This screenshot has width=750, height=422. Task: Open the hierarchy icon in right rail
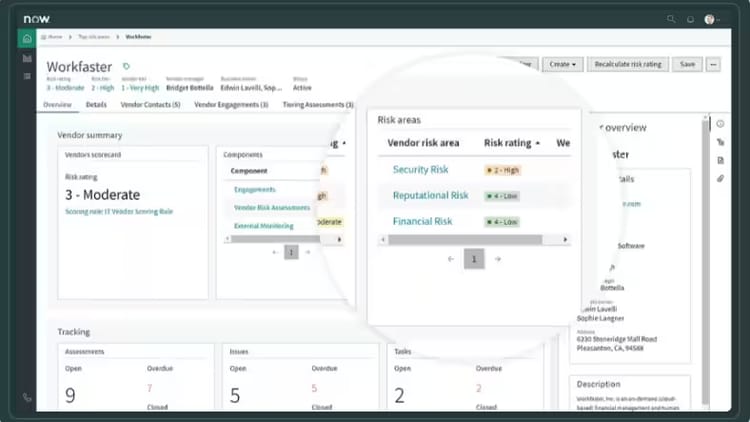tap(720, 142)
